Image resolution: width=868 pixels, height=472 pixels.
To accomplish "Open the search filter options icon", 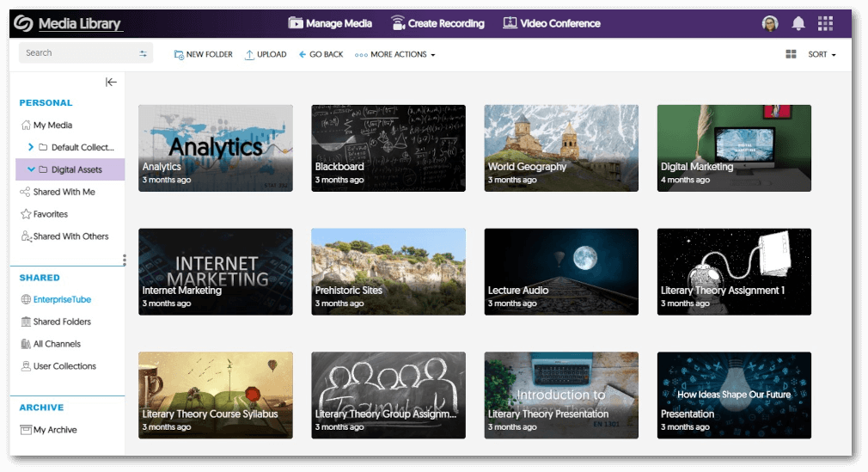I will click(143, 53).
